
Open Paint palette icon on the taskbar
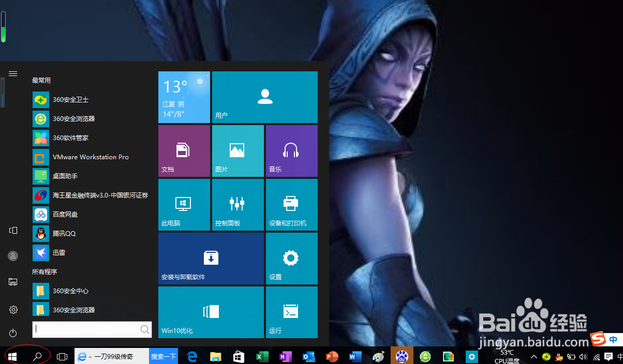click(x=379, y=356)
